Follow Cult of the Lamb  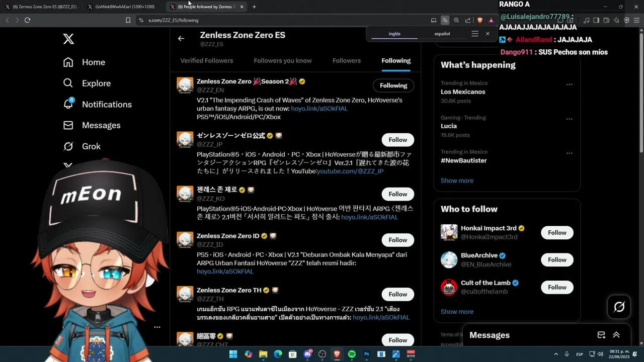(557, 287)
